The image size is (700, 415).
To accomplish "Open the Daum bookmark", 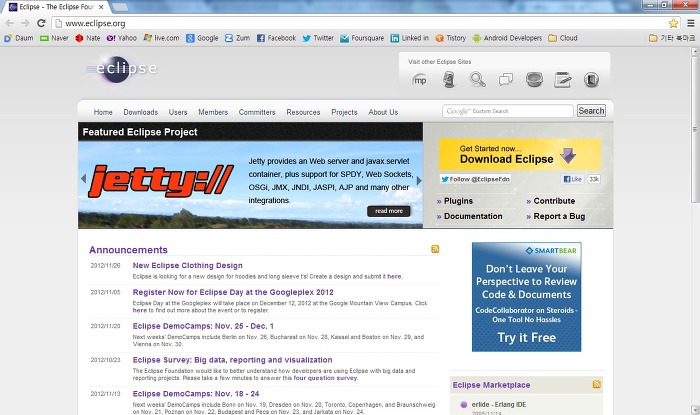I will 18,38.
